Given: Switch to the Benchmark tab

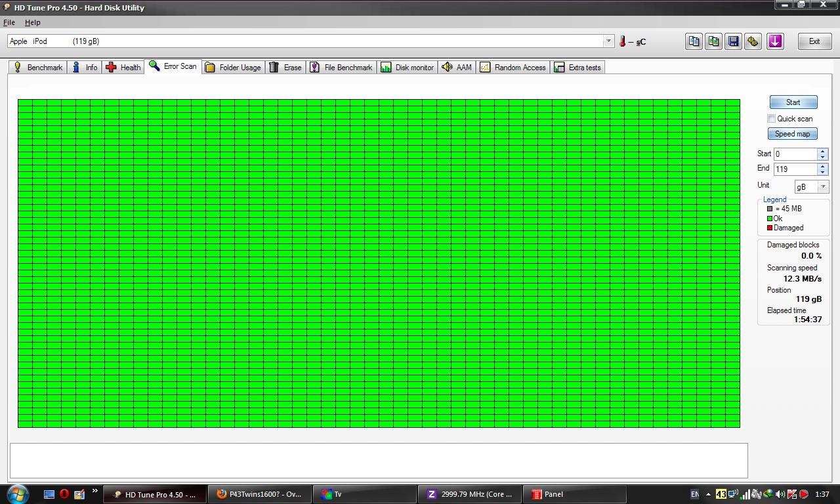Looking at the screenshot, I should coord(38,68).
